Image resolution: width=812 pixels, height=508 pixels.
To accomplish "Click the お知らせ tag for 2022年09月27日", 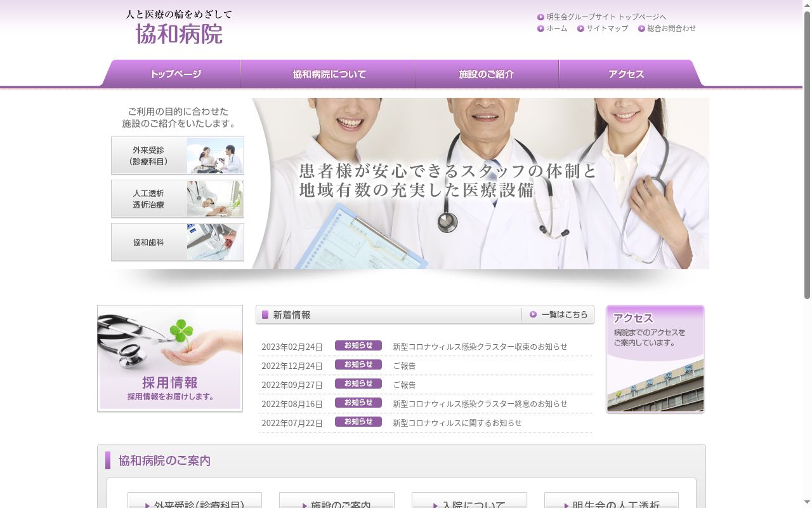I will coord(358,384).
